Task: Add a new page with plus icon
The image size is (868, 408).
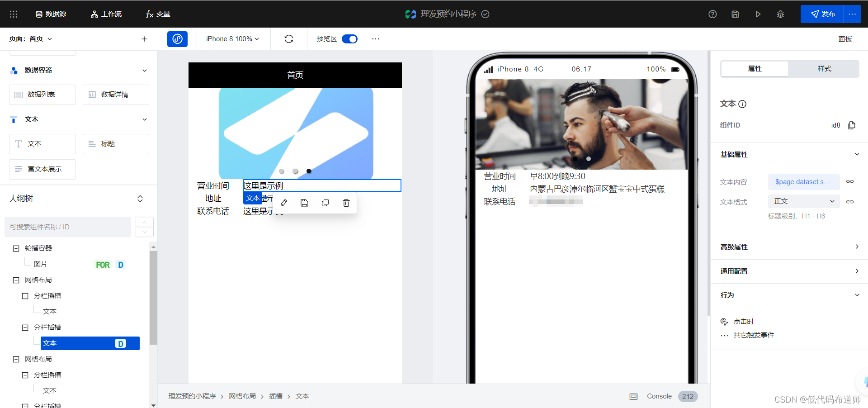Action: coord(144,39)
